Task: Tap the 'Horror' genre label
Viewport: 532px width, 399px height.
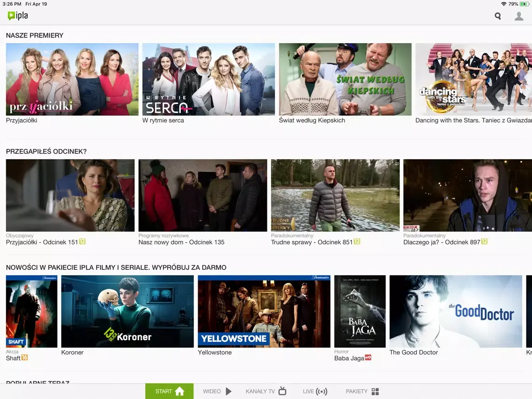Action: click(341, 352)
